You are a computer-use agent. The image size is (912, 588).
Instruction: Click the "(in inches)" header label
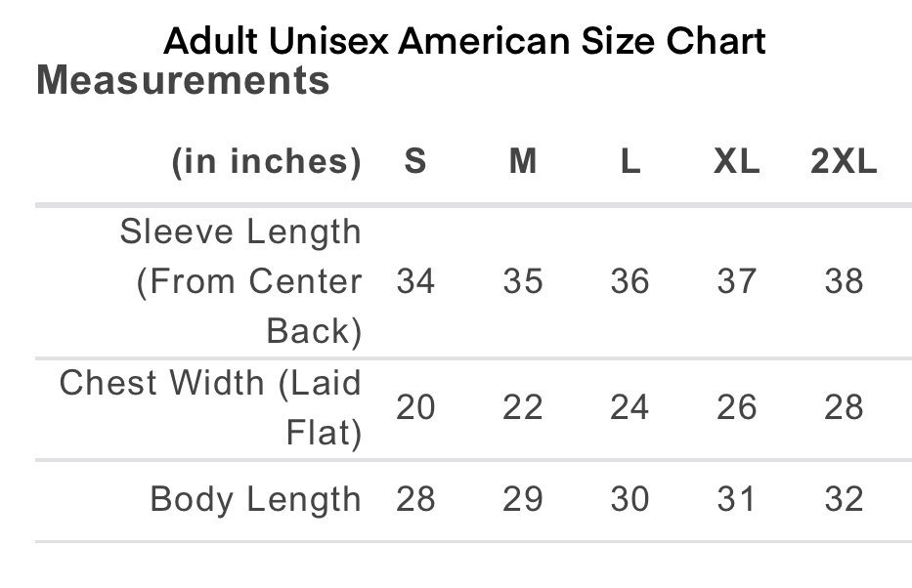click(266, 161)
